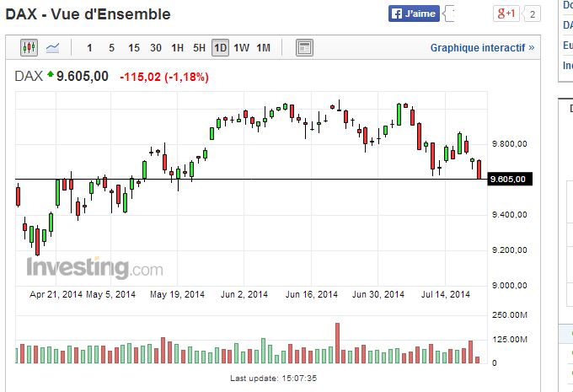Switch chart to 1M monthly interval
Screen dimensions: 573x392
pyautogui.click(x=264, y=47)
